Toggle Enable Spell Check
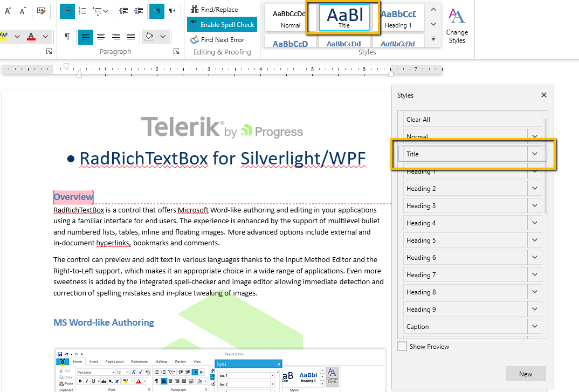 222,25
